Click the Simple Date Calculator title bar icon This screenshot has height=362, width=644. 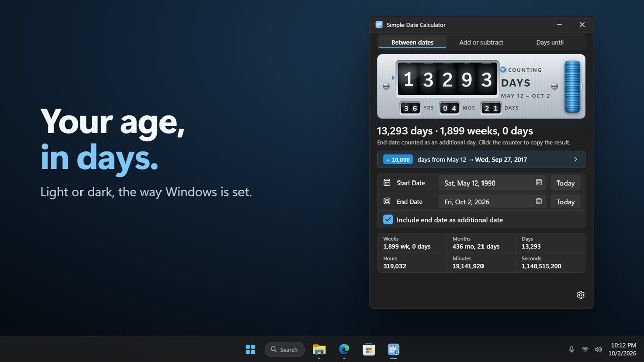pyautogui.click(x=379, y=25)
